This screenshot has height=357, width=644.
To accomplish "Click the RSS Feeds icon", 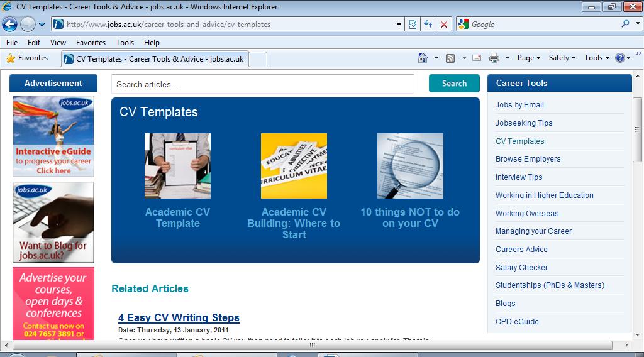I will point(450,58).
